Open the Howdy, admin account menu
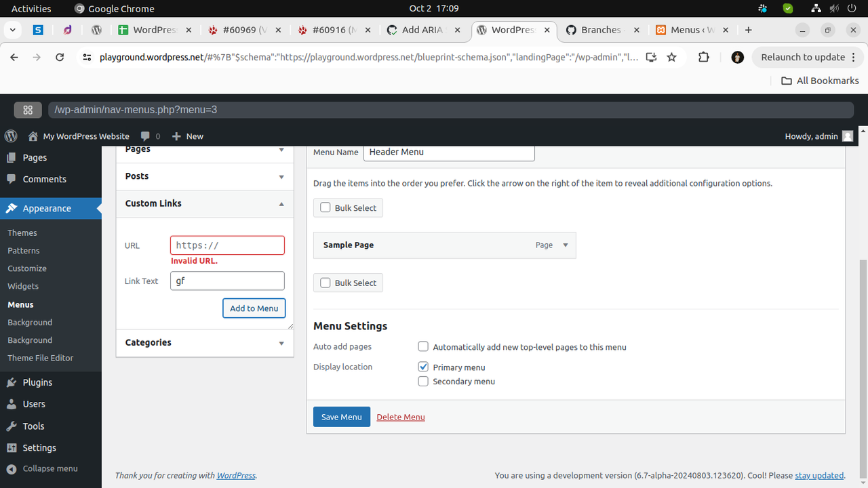The height and width of the screenshot is (488, 868). point(819,136)
